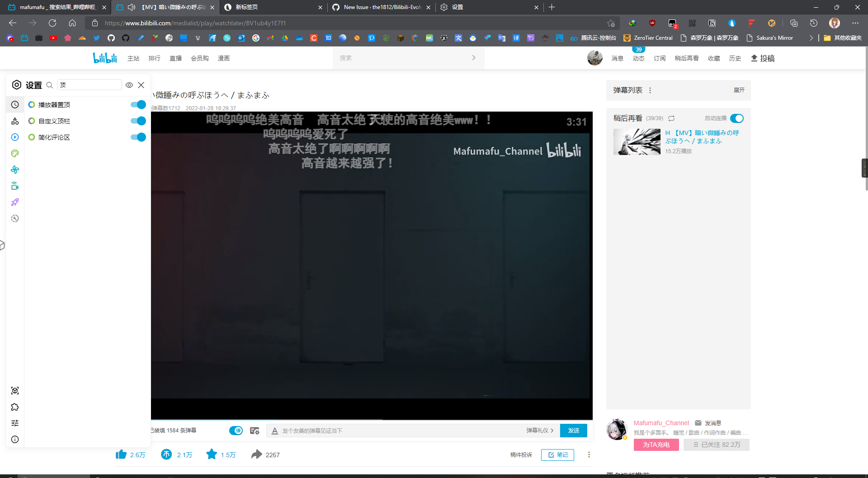Click the bilibili logo
The image size is (868, 478).
[x=105, y=58]
